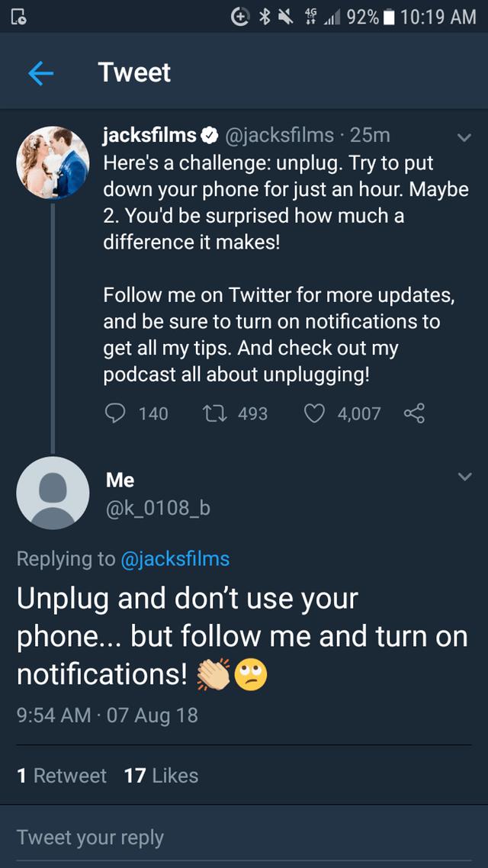Open the @k_0108_b handle
This screenshot has width=488, height=868.
(158, 508)
